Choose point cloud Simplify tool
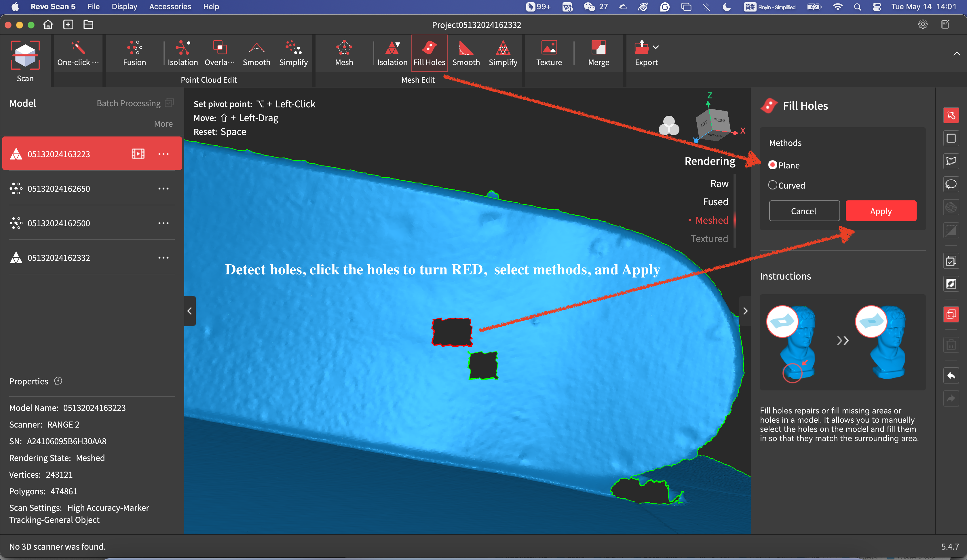The height and width of the screenshot is (560, 967). pyautogui.click(x=293, y=53)
